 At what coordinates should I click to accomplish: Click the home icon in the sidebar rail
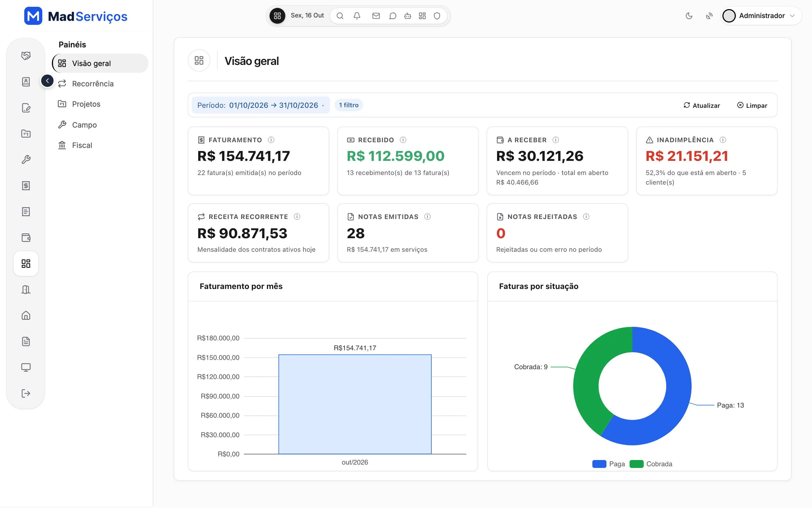(26, 315)
